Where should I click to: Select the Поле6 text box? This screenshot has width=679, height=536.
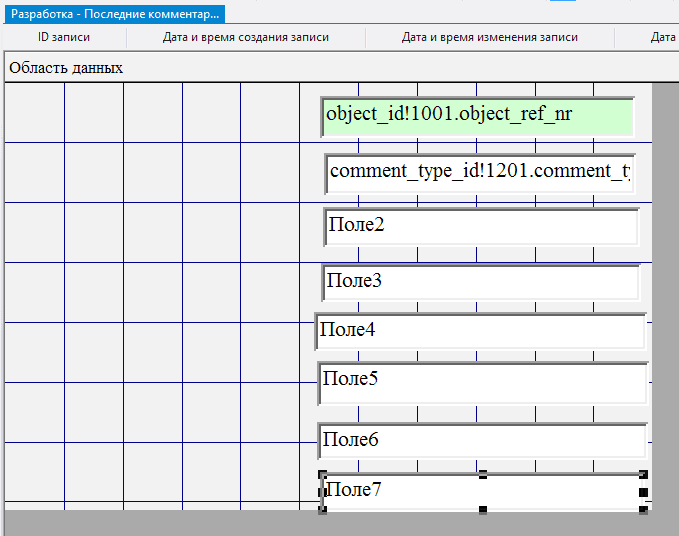coord(482,440)
